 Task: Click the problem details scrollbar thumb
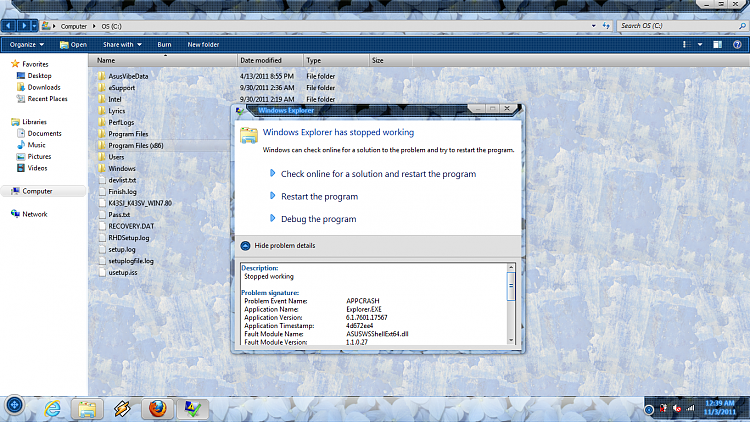tap(511, 286)
